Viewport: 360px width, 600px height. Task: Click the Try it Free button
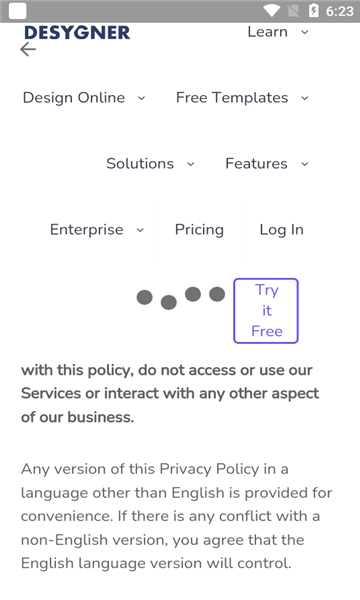(x=266, y=311)
